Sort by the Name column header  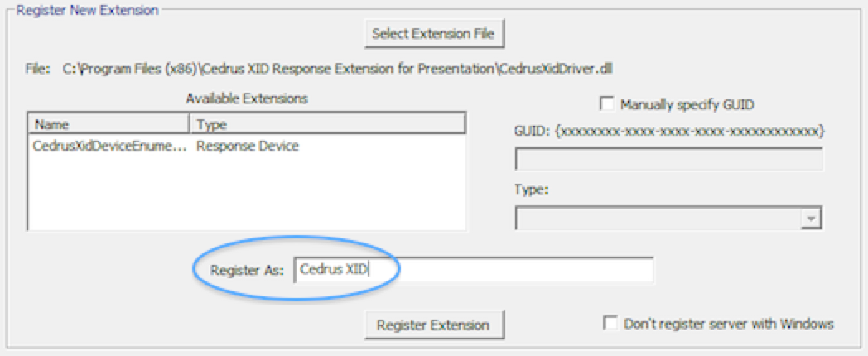click(108, 124)
